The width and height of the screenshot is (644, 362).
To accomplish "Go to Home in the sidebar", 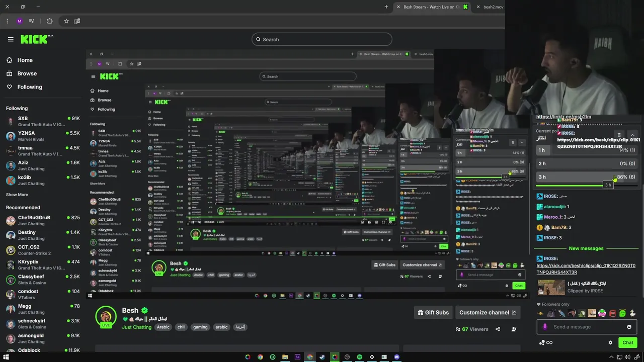I will (20, 60).
